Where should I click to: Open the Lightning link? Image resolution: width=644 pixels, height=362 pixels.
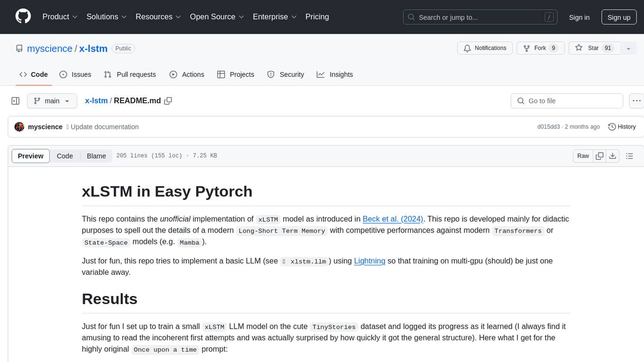click(369, 261)
